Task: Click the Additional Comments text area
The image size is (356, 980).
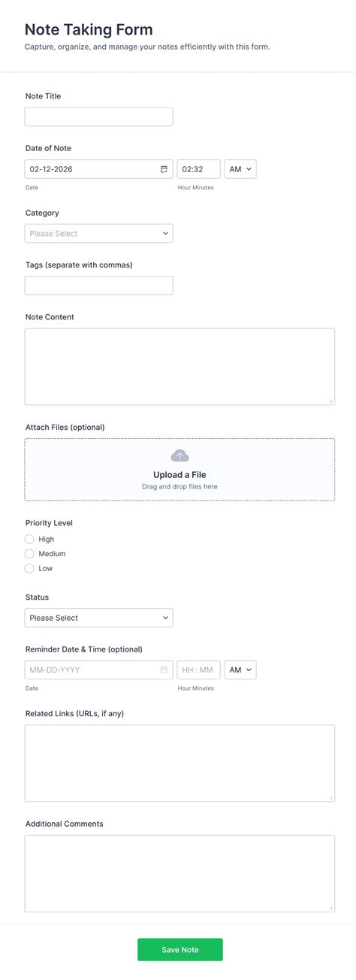Action: 180,873
